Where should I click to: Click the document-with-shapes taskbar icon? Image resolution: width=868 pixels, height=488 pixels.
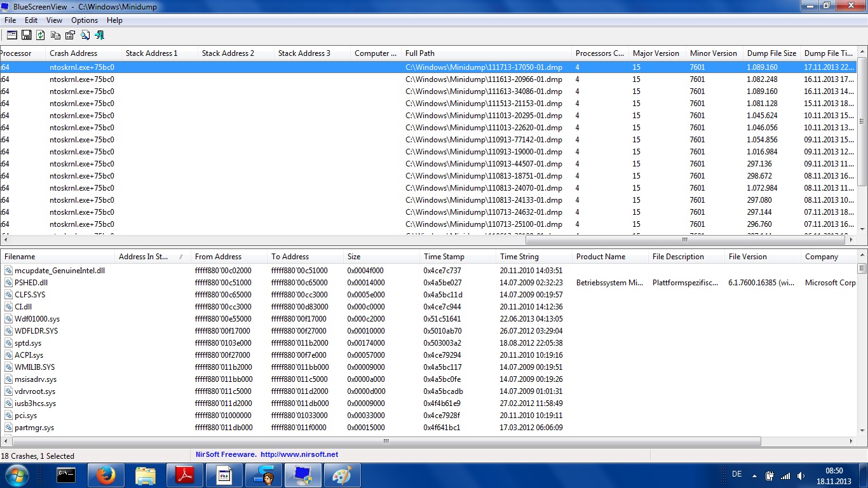224,475
